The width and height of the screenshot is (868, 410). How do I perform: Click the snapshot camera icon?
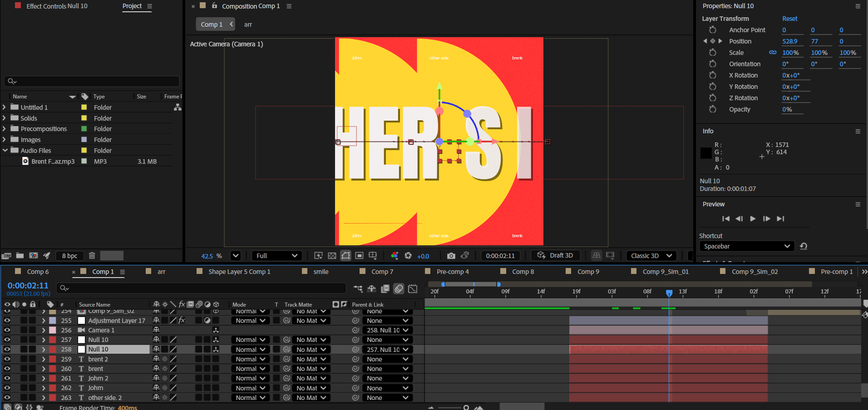click(451, 256)
